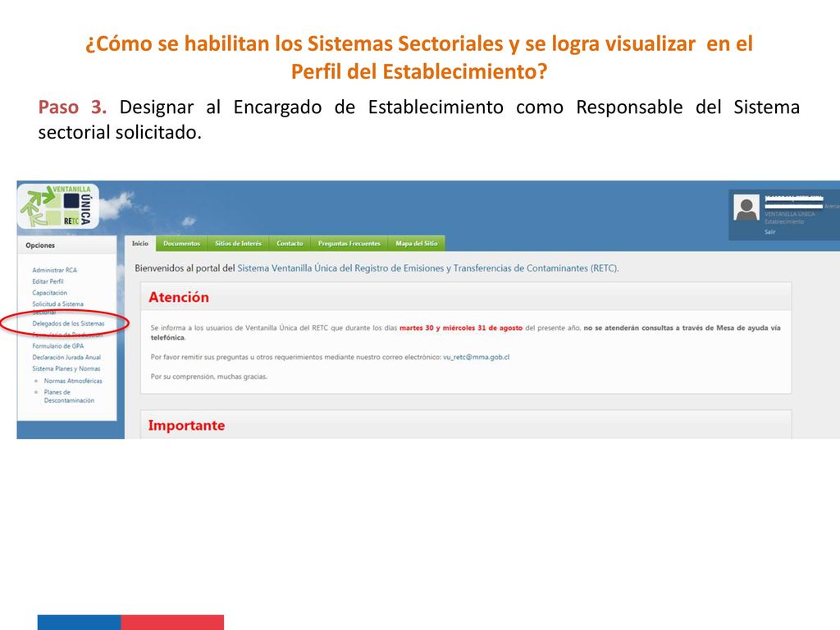Click the Importante heading

tap(186, 426)
